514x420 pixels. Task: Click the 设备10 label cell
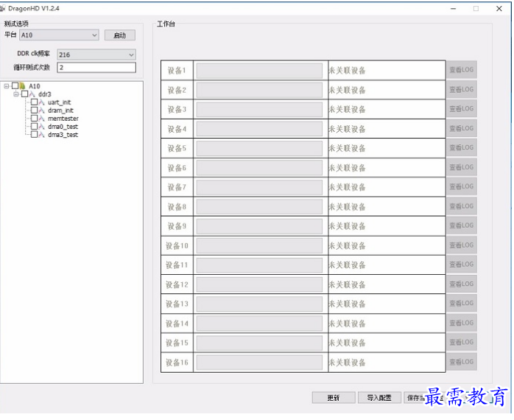pyautogui.click(x=177, y=246)
